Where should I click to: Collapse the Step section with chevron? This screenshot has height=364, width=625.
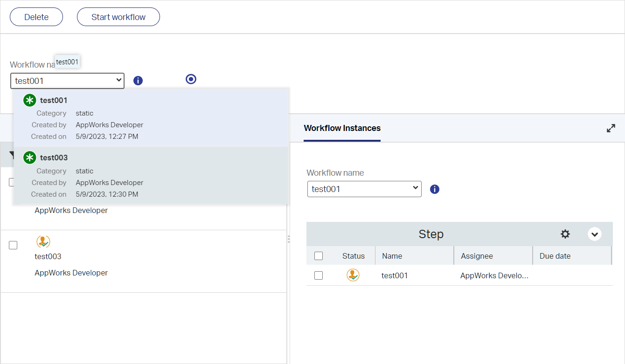coord(594,234)
